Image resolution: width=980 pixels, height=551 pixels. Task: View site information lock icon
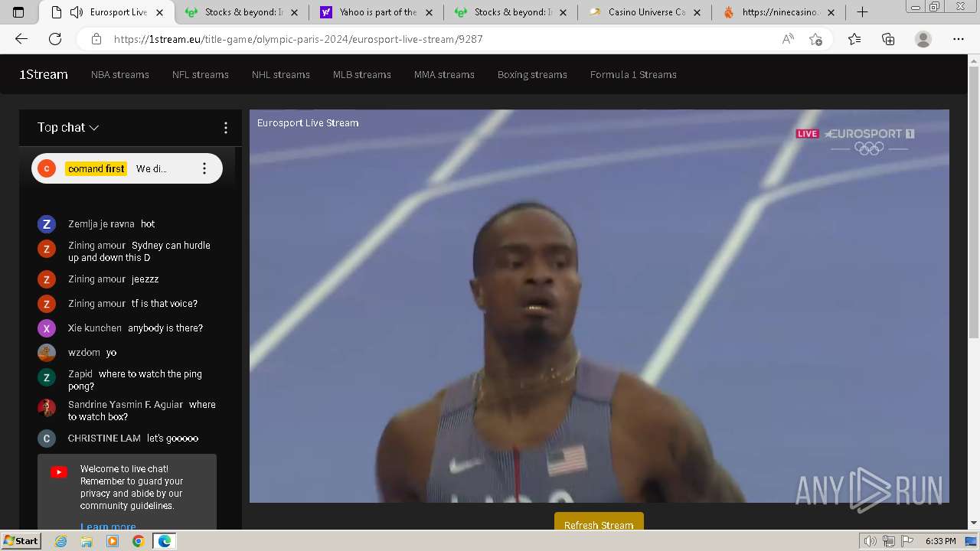click(96, 39)
